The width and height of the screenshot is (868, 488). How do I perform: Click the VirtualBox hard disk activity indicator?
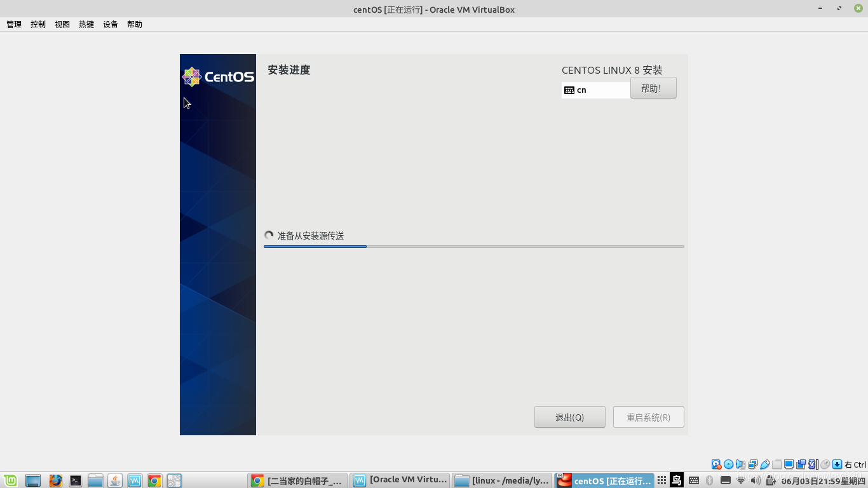716,464
